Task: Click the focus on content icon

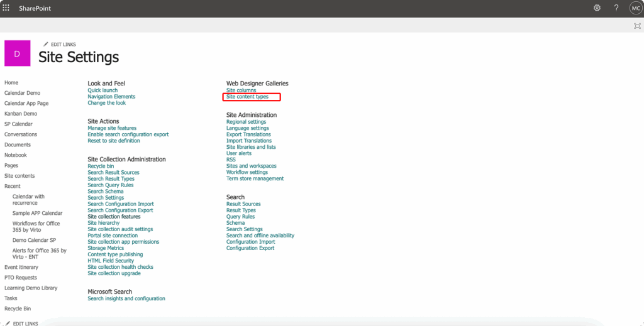Action: 637,26
